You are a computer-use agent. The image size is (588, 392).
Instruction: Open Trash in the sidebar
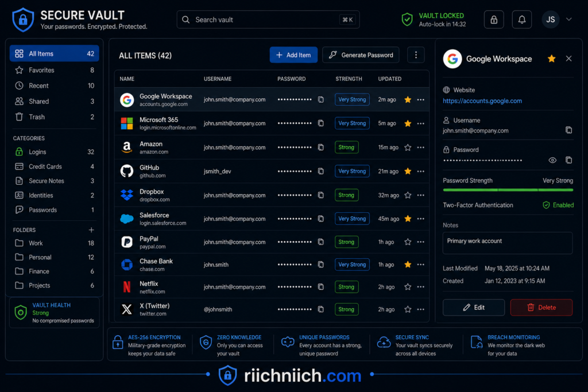[x=55, y=117]
